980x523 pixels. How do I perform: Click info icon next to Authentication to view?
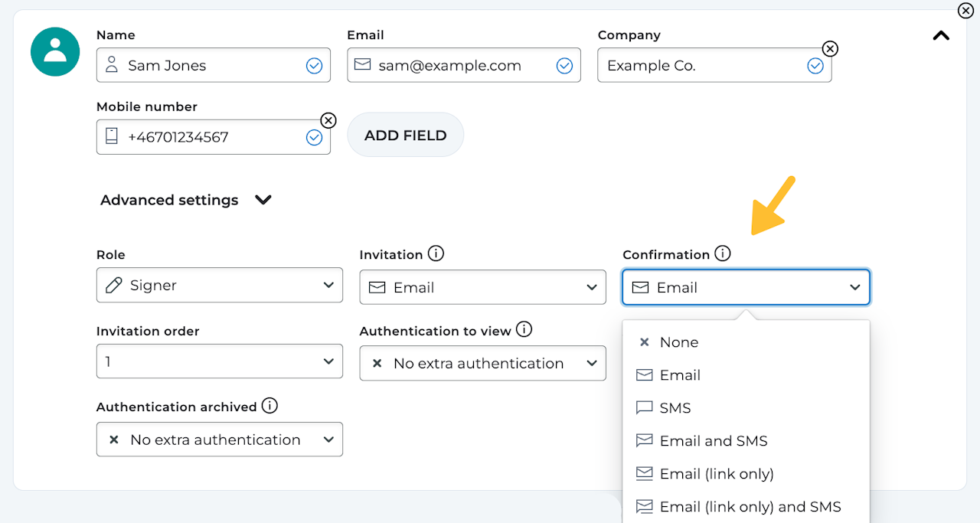tap(524, 330)
